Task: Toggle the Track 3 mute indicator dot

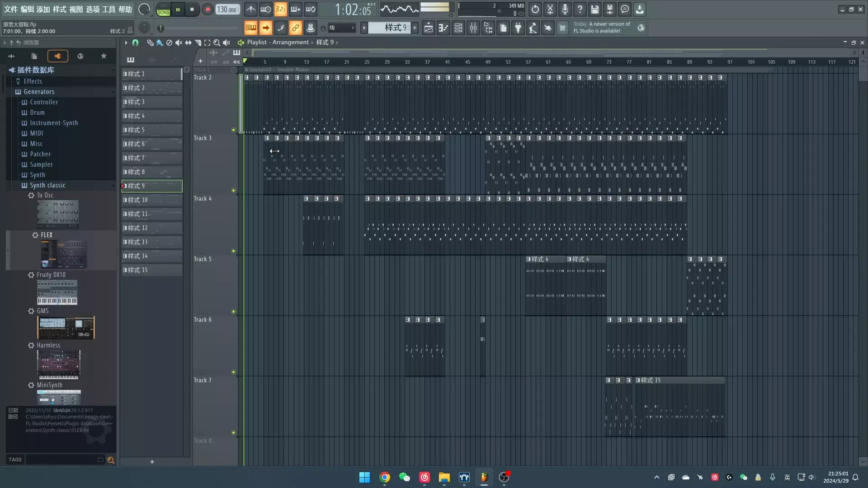Action: pos(233,190)
